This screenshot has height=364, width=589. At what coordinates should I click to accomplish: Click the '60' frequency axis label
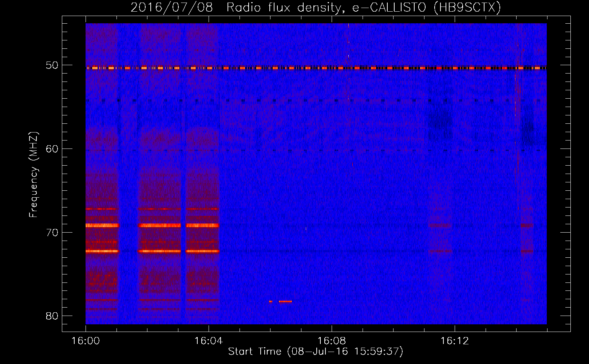click(52, 149)
